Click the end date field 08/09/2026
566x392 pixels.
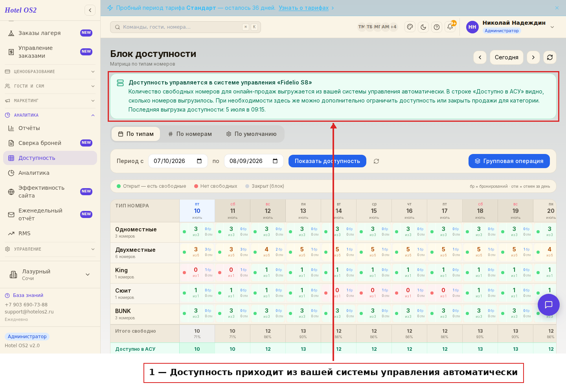(254, 161)
